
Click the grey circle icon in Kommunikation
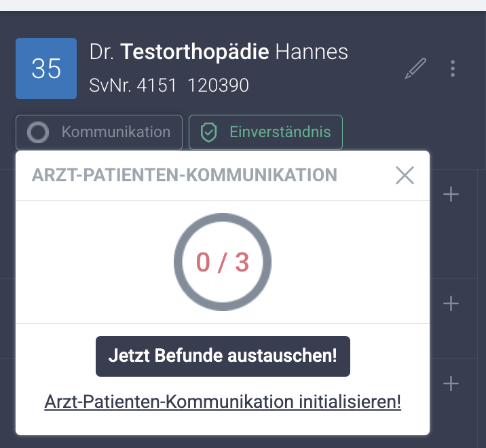tap(38, 132)
